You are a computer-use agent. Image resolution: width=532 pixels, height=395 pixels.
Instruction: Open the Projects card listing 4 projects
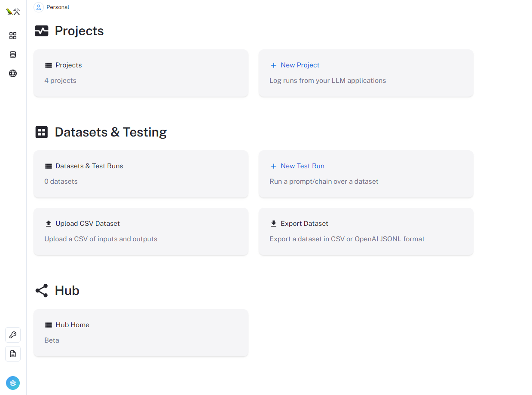pos(141,73)
